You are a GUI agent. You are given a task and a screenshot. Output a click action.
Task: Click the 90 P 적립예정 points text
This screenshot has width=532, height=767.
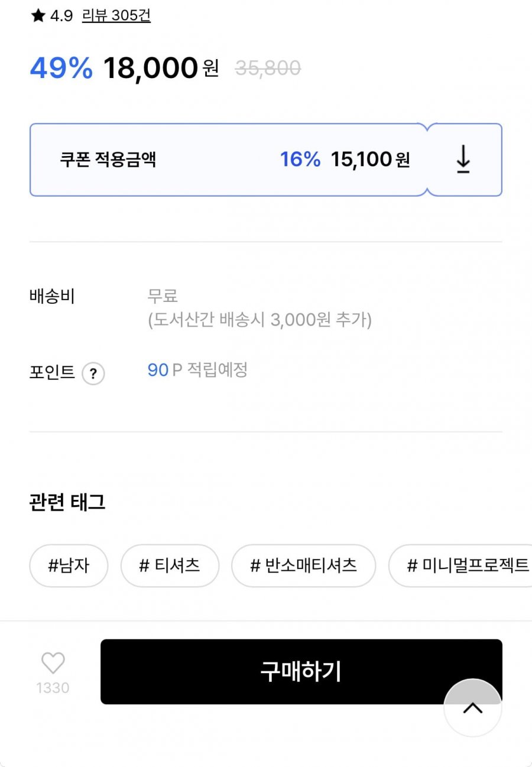click(x=197, y=370)
